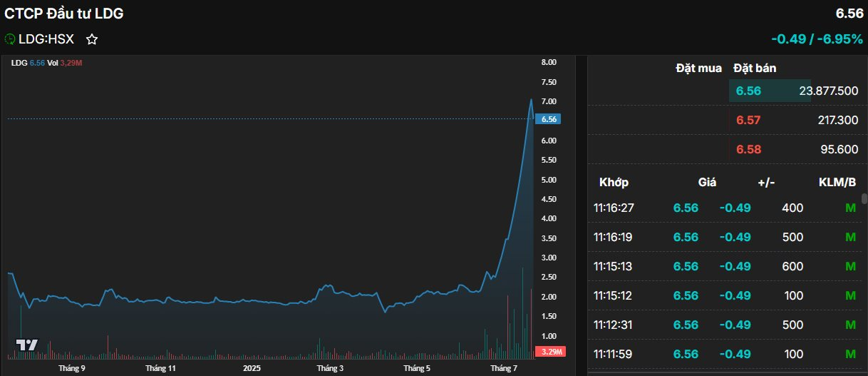The width and height of the screenshot is (868, 376).
Task: Click the star favorite icon beside LDG:HSX
Action: point(91,39)
